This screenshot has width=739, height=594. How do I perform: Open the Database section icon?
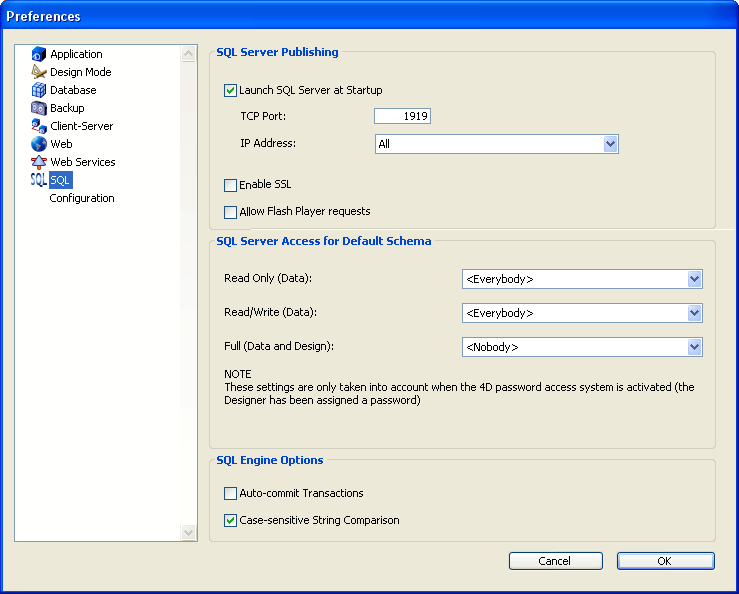39,90
